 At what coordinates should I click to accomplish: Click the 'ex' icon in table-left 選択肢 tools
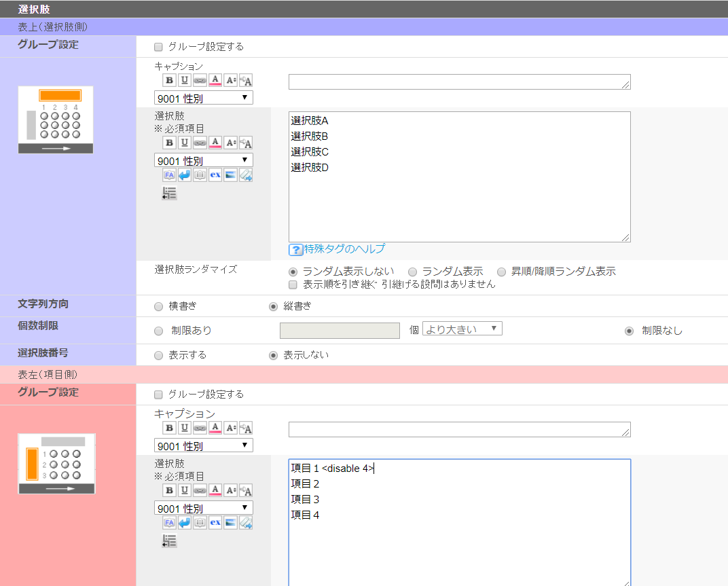(215, 522)
